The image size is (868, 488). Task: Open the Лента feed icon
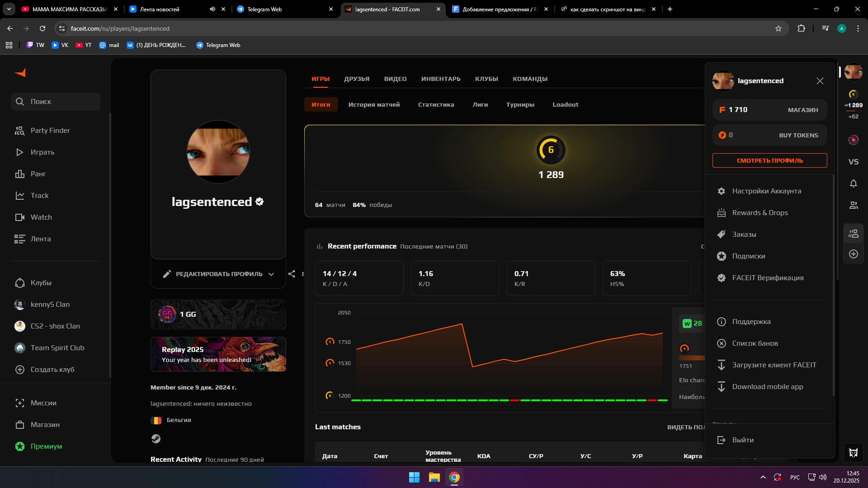pos(20,239)
